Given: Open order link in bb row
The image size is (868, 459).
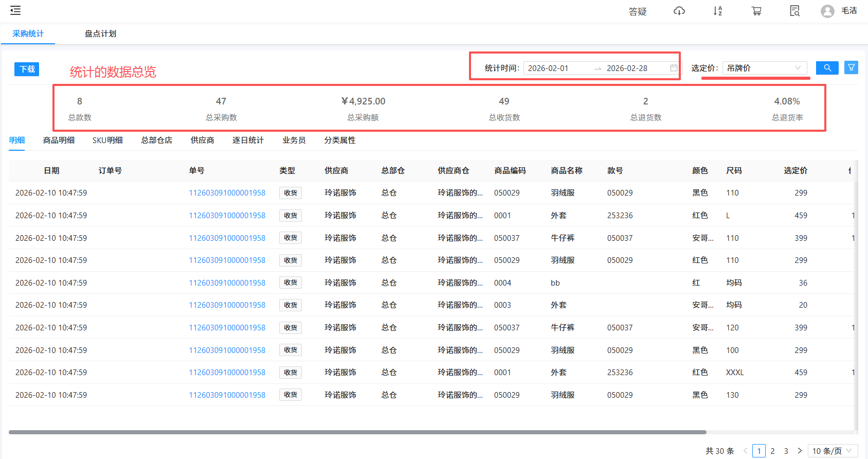Looking at the screenshot, I should [x=227, y=283].
